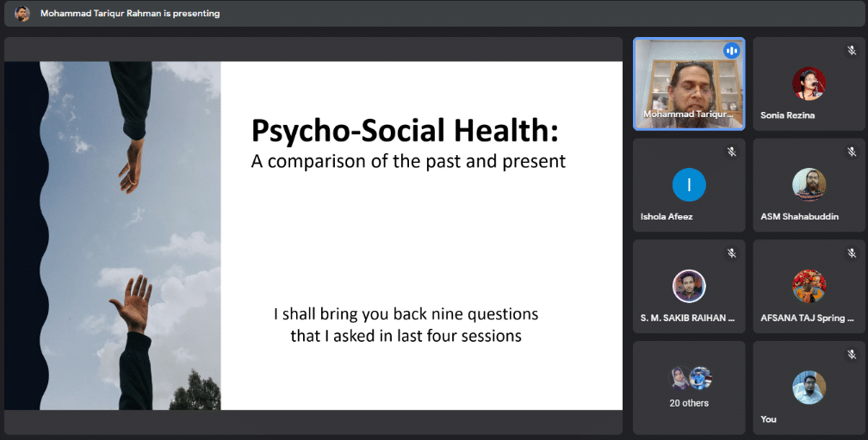Viewport: 868px width, 440px height.
Task: Click 'that I asked in last four sessions' text
Action: (x=406, y=336)
